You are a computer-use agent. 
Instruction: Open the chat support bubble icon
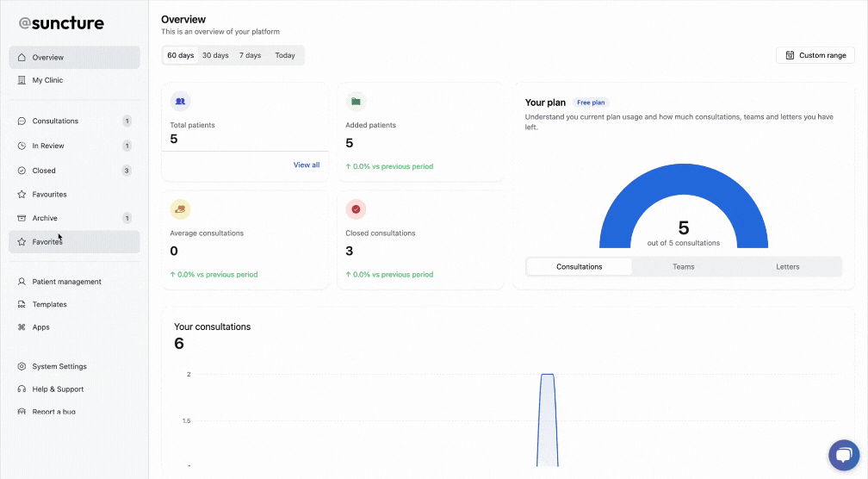click(843, 456)
